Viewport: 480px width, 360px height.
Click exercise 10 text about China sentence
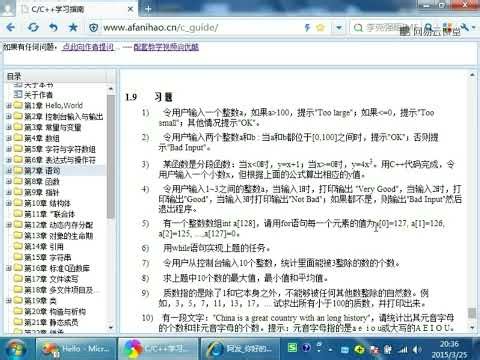click(x=306, y=322)
